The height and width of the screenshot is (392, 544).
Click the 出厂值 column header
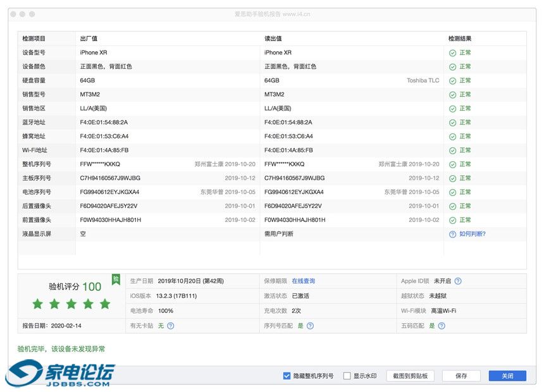pyautogui.click(x=89, y=39)
